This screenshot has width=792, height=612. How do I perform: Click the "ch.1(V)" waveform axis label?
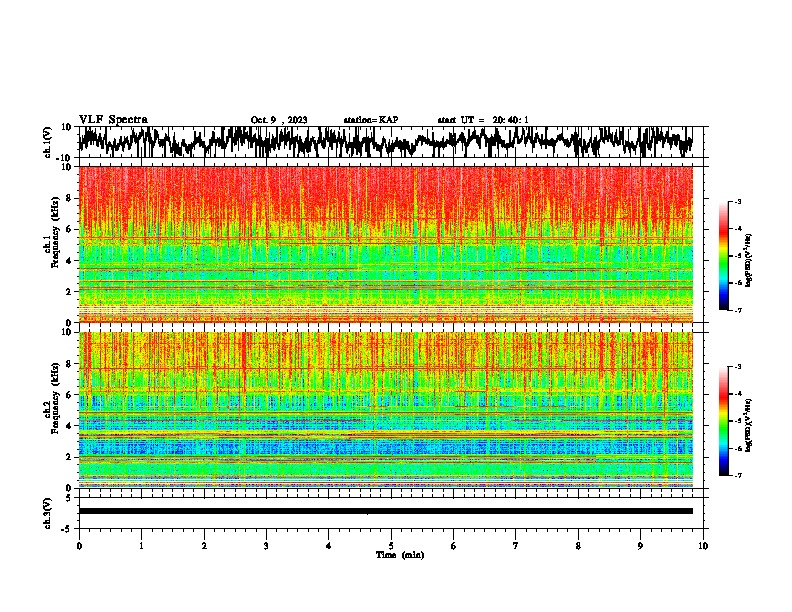pyautogui.click(x=48, y=142)
